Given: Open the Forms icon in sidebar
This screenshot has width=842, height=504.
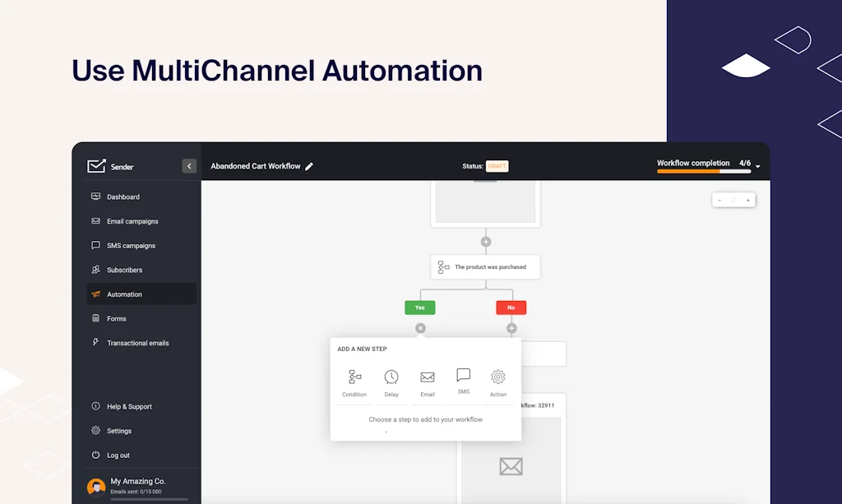Looking at the screenshot, I should [x=95, y=318].
